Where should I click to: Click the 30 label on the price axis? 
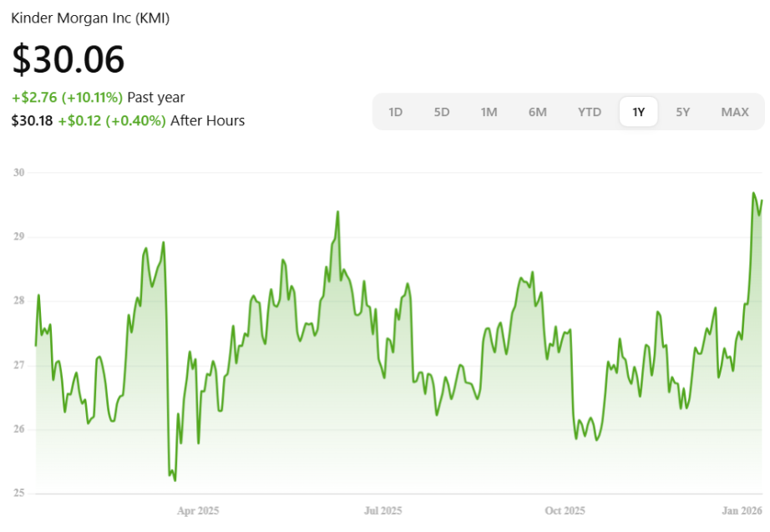[18, 173]
